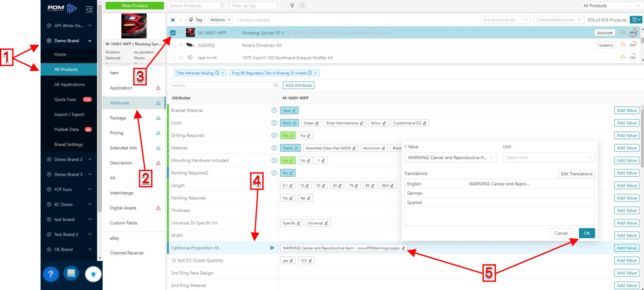The height and width of the screenshot is (290, 644).
Task: Switch to the Digital Assets tab
Action: point(134,208)
